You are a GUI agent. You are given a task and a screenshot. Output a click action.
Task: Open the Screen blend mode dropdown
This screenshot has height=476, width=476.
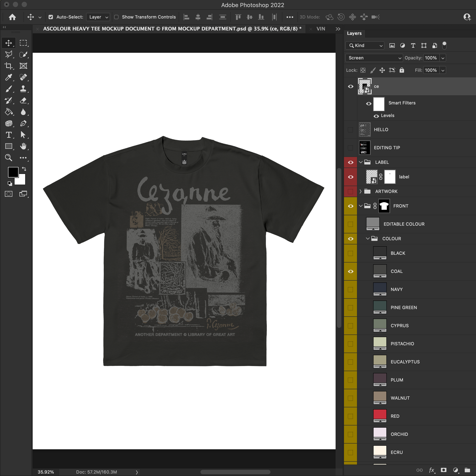pyautogui.click(x=374, y=58)
